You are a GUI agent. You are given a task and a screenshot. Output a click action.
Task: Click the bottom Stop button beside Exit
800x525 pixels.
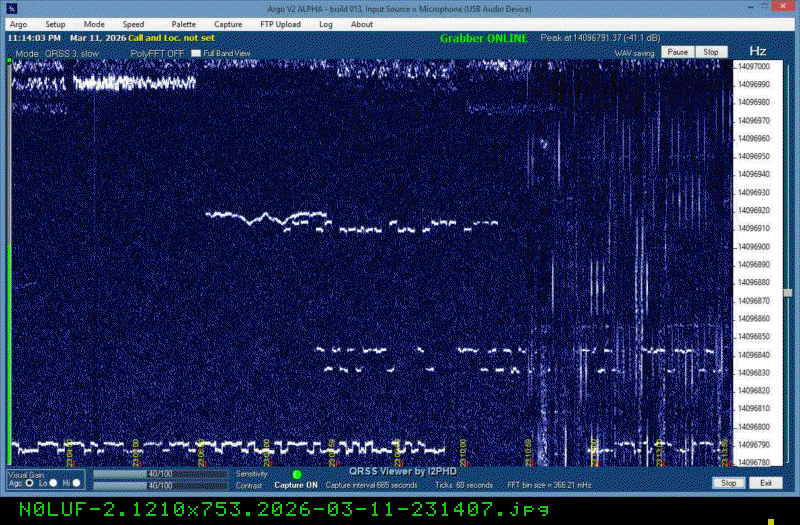click(x=729, y=483)
